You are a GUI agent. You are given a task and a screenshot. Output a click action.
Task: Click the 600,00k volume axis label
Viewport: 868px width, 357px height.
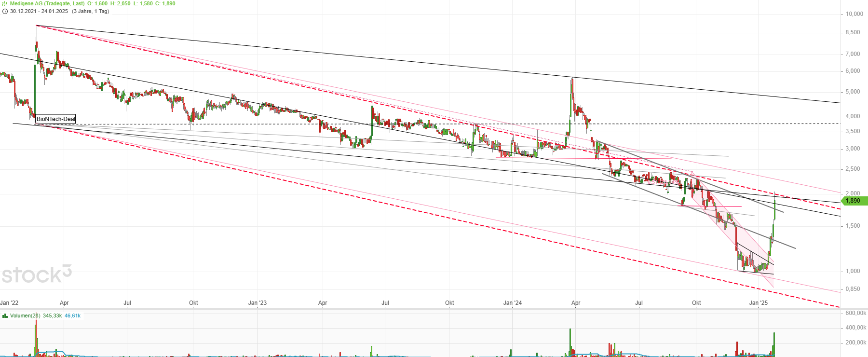[x=855, y=313]
